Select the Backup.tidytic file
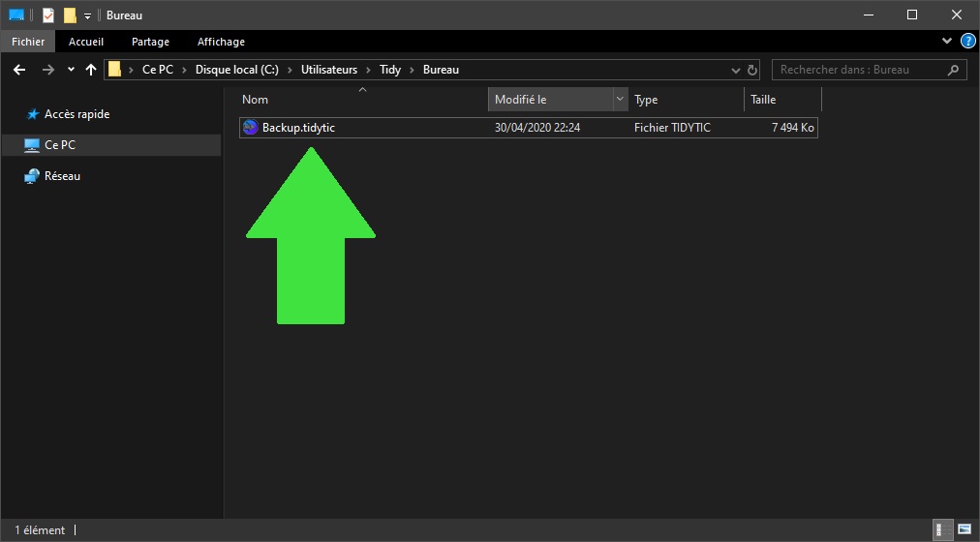The width and height of the screenshot is (980, 542). pos(528,128)
